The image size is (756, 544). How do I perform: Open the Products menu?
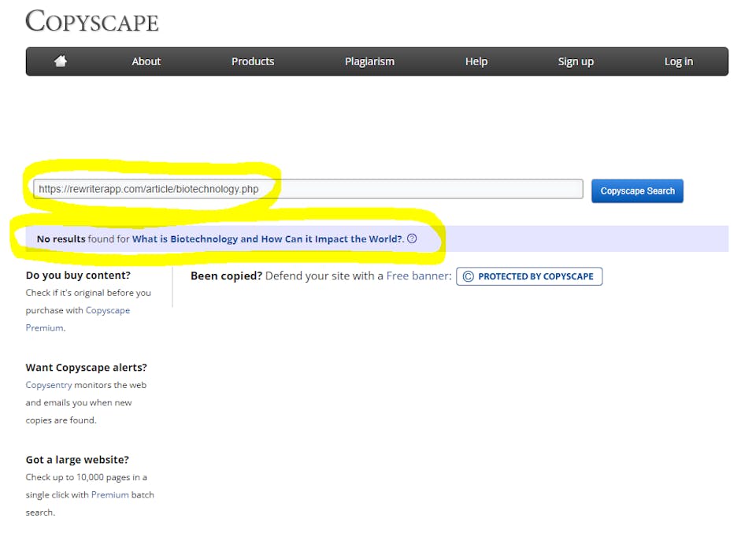[x=253, y=61]
